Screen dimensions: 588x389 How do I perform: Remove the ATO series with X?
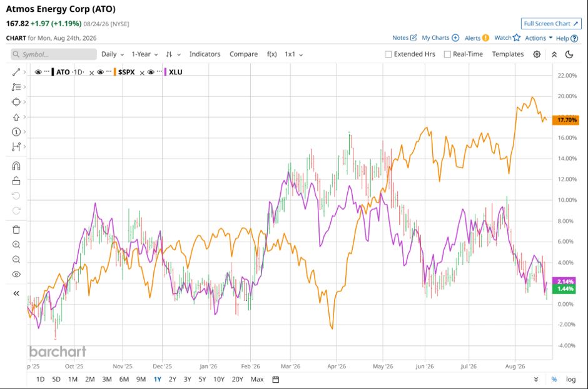[x=91, y=73]
